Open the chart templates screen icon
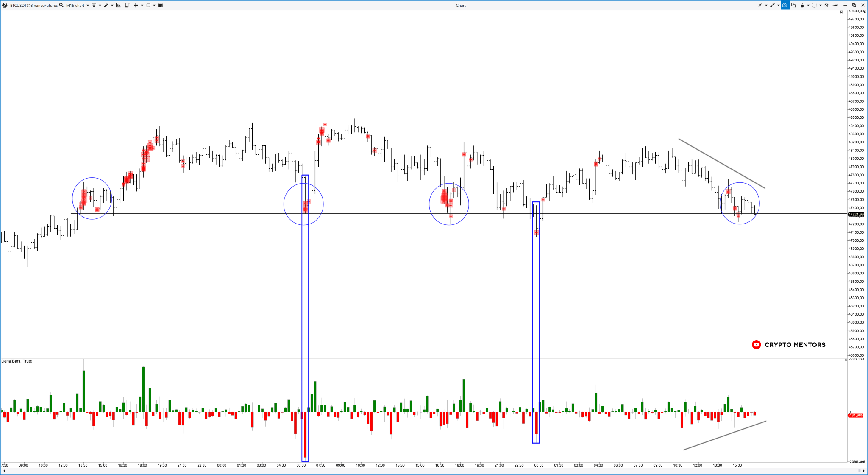This screenshot has width=868, height=475. [94, 5]
